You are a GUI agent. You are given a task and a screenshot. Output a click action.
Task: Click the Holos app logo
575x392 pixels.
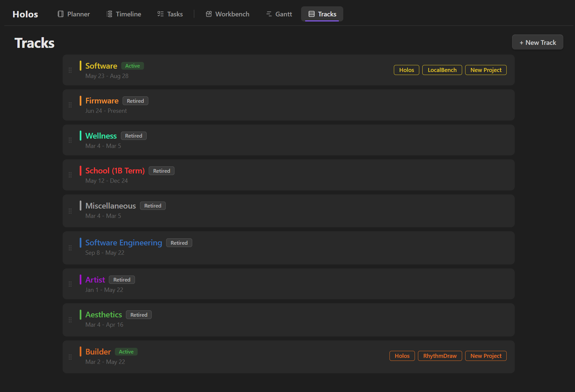(25, 14)
